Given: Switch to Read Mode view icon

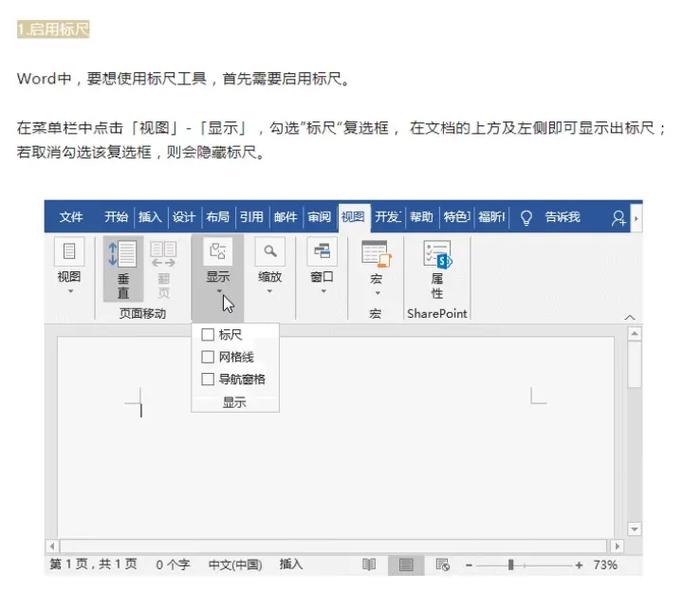Looking at the screenshot, I should (x=369, y=565).
